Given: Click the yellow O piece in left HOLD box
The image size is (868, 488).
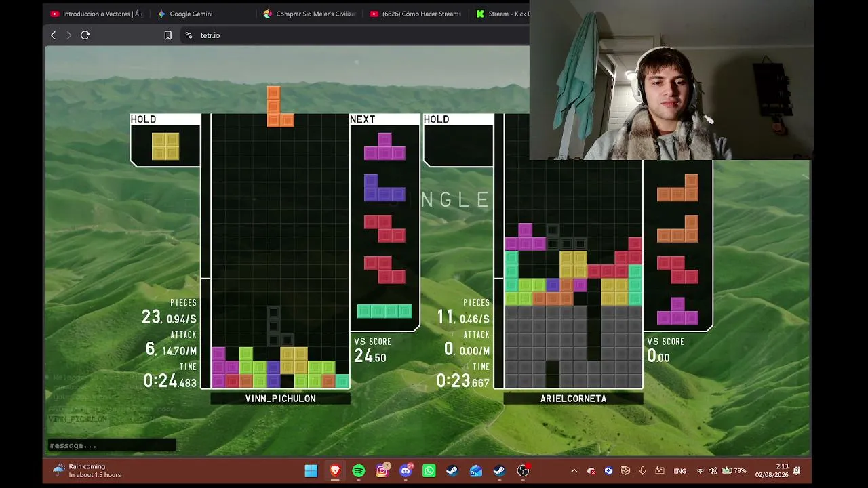Looking at the screenshot, I should coord(165,146).
